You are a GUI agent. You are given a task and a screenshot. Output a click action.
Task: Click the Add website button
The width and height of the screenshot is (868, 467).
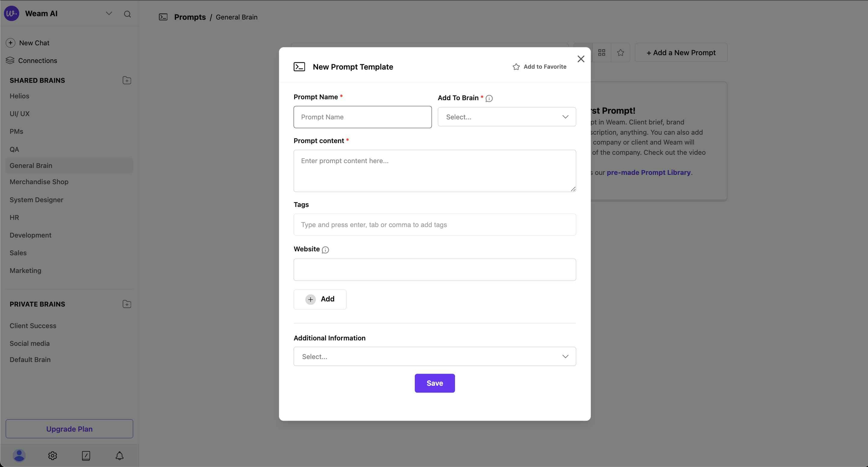319,299
